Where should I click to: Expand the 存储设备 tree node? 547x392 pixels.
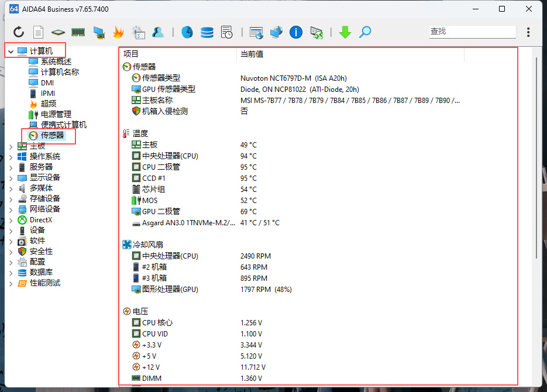click(x=11, y=199)
